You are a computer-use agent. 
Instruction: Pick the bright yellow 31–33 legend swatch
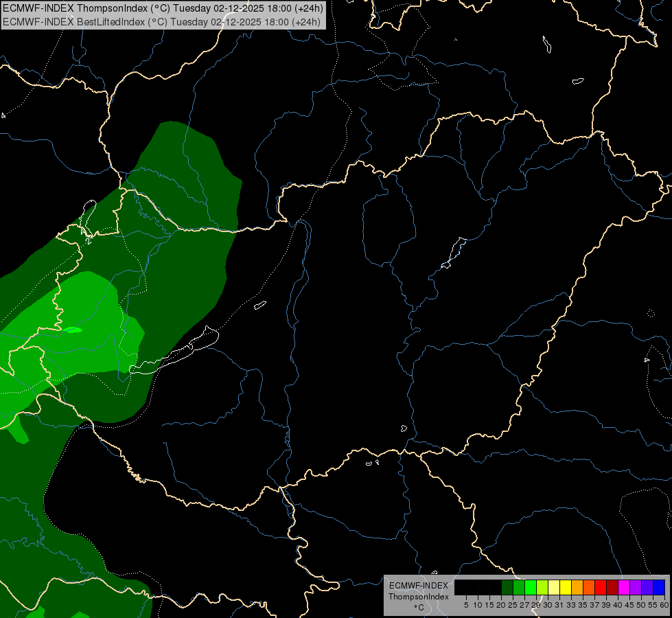pyautogui.click(x=566, y=587)
